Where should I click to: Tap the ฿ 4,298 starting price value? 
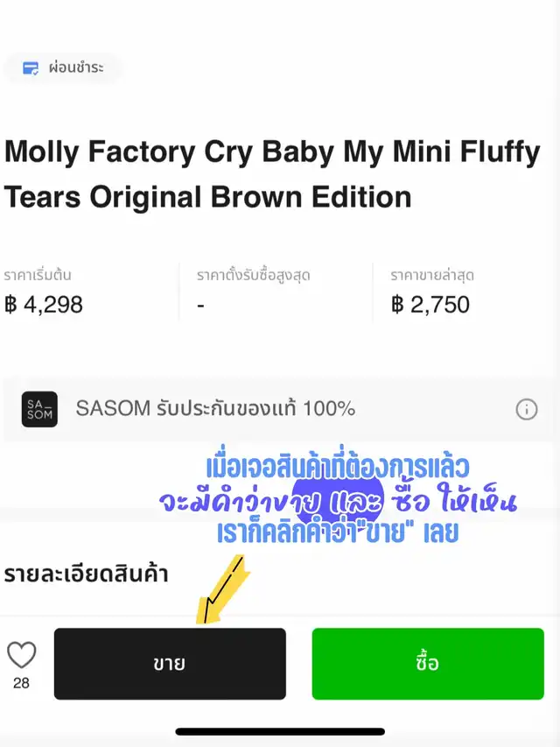[x=44, y=305]
